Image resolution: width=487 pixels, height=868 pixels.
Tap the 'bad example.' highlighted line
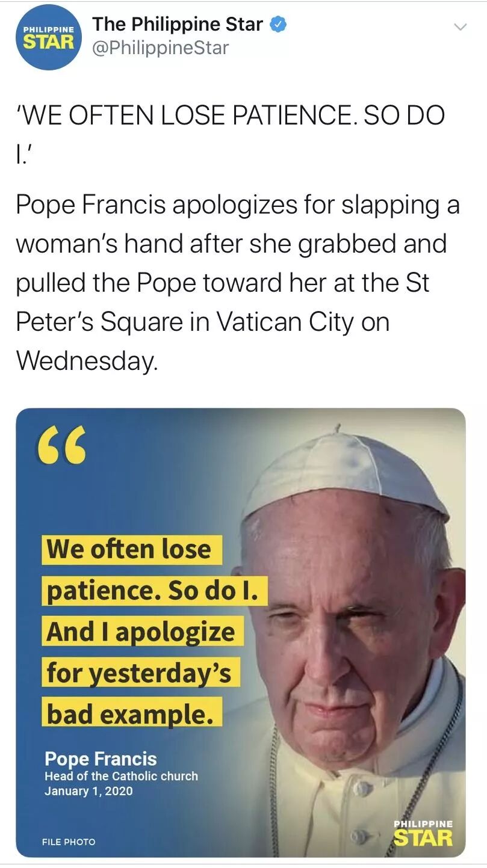point(132,713)
